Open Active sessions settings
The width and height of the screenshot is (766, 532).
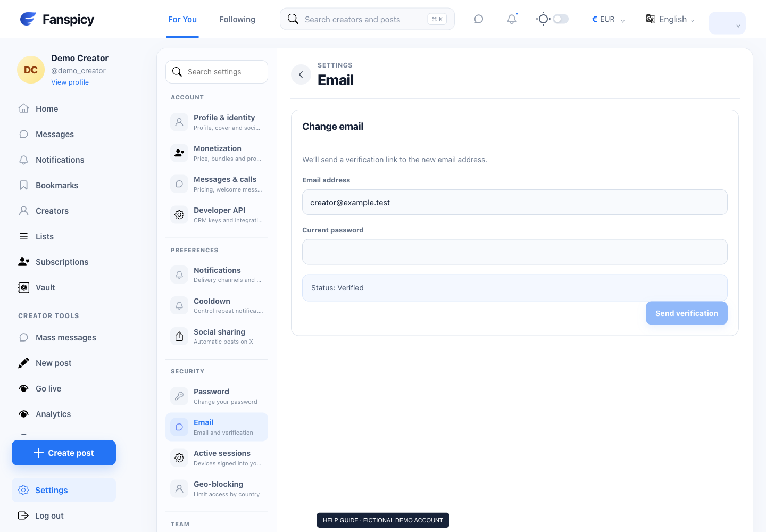(x=217, y=458)
